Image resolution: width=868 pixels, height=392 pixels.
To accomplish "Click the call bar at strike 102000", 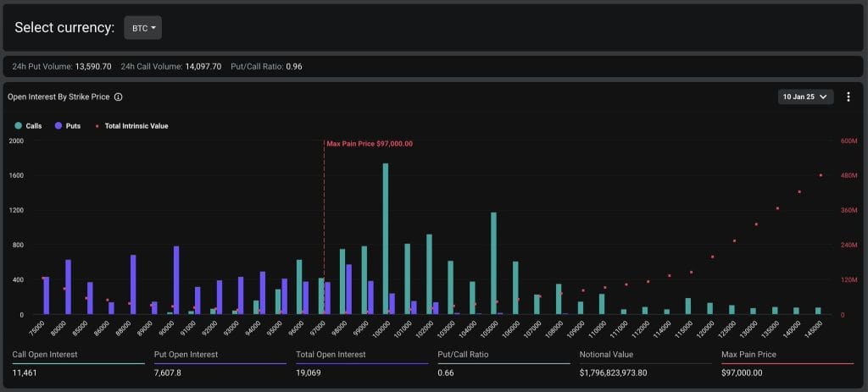I will click(x=429, y=274).
